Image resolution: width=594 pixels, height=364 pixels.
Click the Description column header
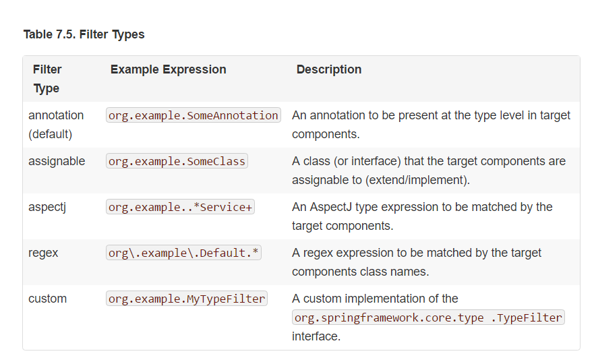coord(329,69)
